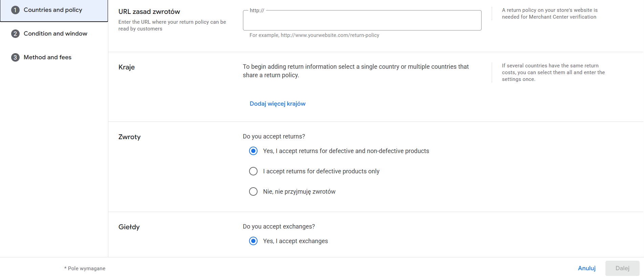Click the Dodaj więcej krajów link
The image size is (644, 278).
pyautogui.click(x=277, y=104)
